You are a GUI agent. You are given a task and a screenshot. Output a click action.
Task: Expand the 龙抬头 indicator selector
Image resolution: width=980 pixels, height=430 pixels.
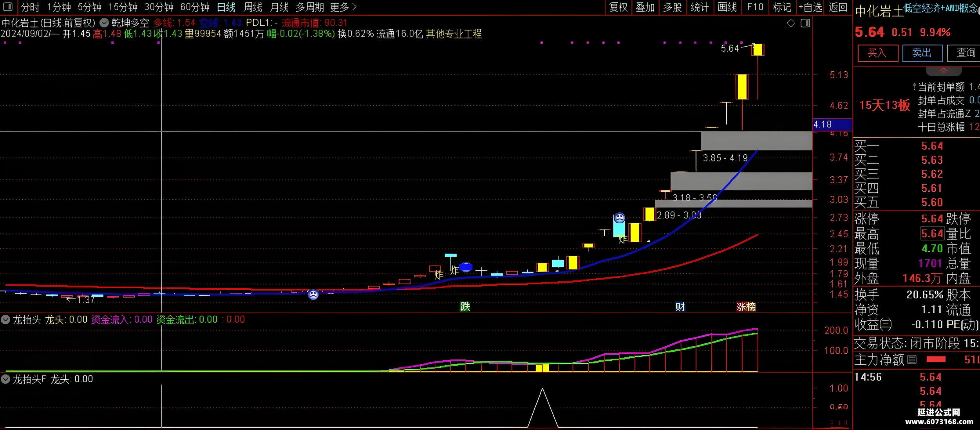(5, 320)
